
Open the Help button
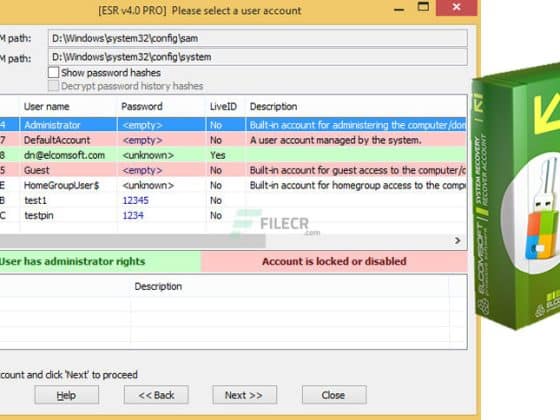tap(66, 395)
